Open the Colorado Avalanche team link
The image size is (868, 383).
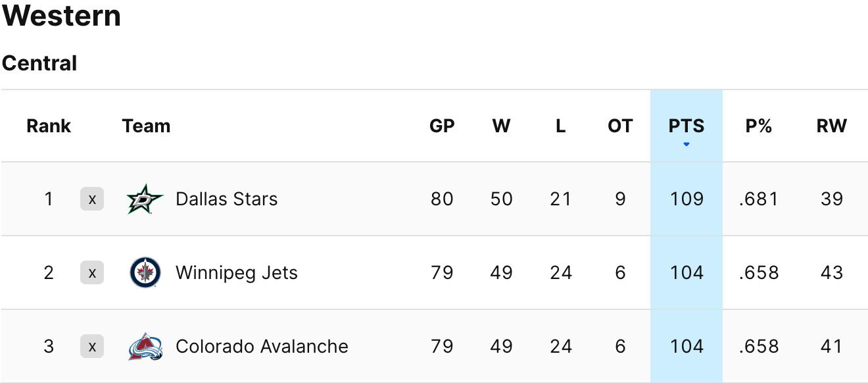(x=262, y=346)
